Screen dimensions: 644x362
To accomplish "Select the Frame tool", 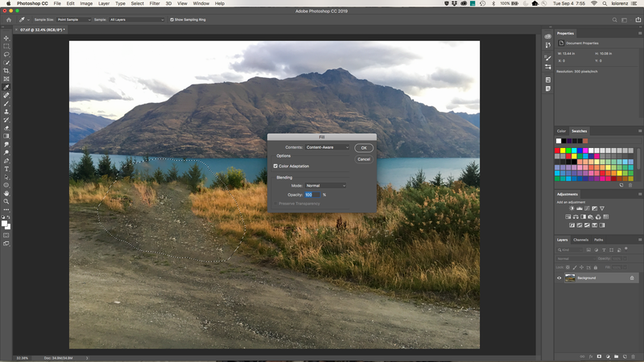I will tap(6, 79).
